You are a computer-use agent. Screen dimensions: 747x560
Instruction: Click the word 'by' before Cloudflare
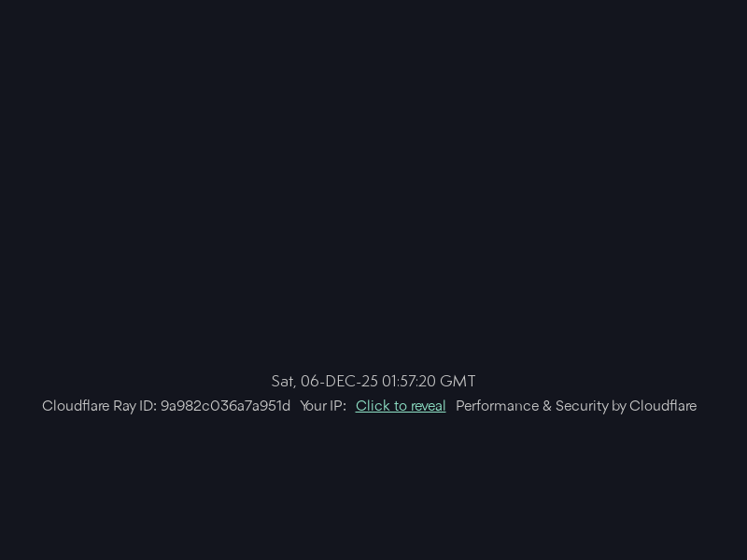tap(619, 406)
